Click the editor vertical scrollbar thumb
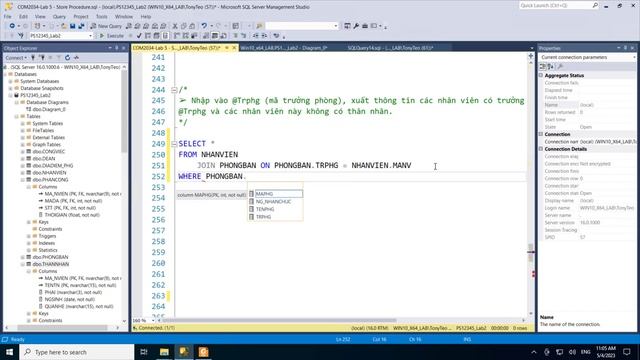Image resolution: width=640 pixels, height=360 pixels. pyautogui.click(x=531, y=253)
